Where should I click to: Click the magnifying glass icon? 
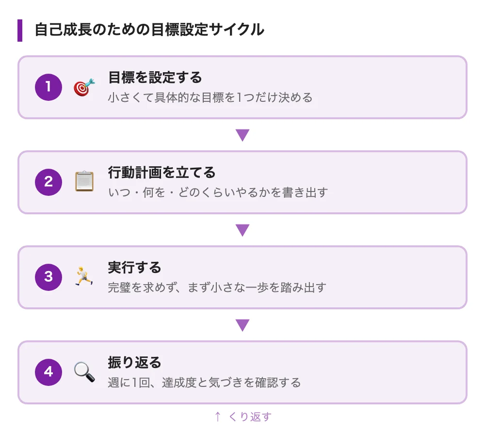84,372
